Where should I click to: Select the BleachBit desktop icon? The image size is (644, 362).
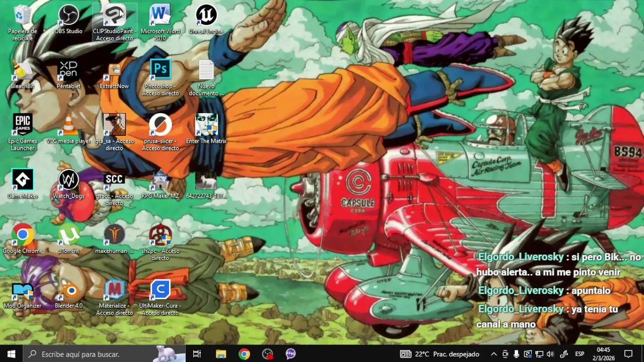point(23,75)
